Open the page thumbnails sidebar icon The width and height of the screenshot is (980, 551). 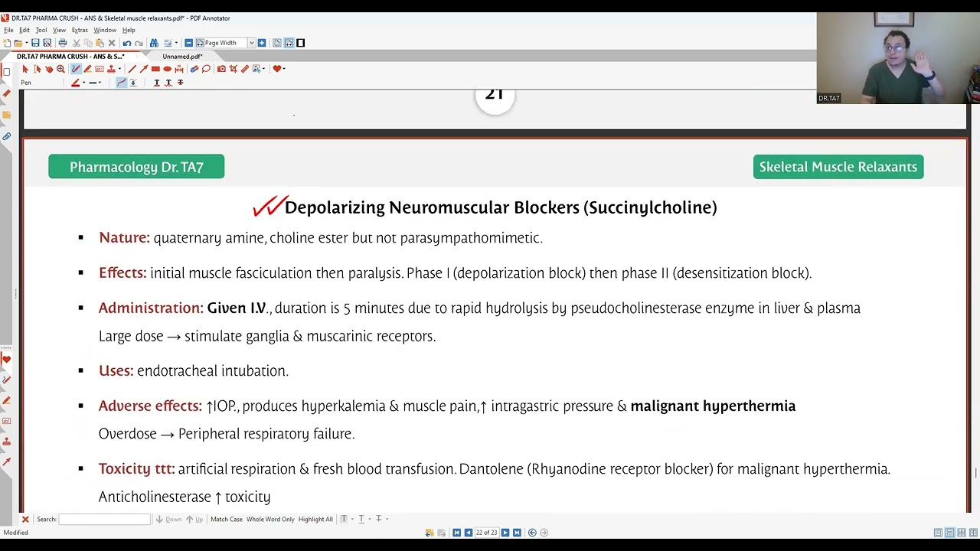(x=6, y=71)
